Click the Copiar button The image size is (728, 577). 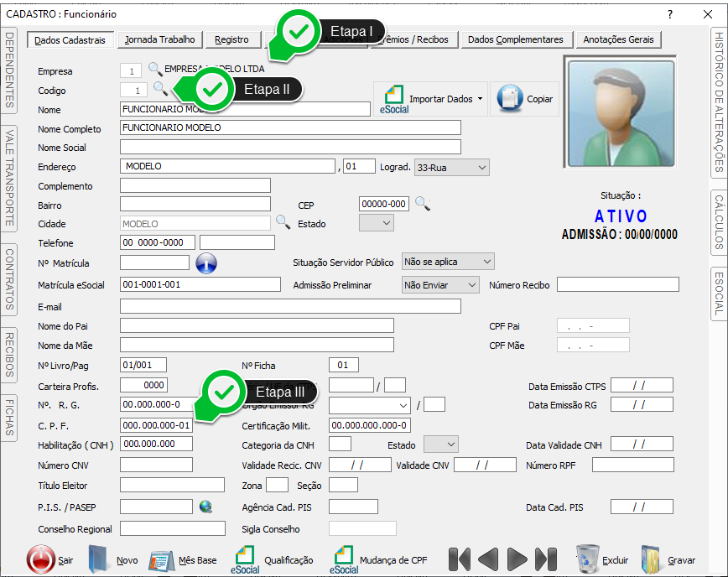(525, 99)
